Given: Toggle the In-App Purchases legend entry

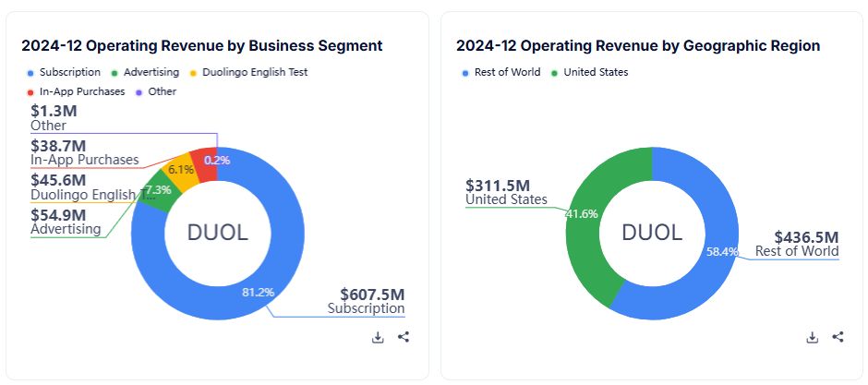Looking at the screenshot, I should (x=76, y=91).
